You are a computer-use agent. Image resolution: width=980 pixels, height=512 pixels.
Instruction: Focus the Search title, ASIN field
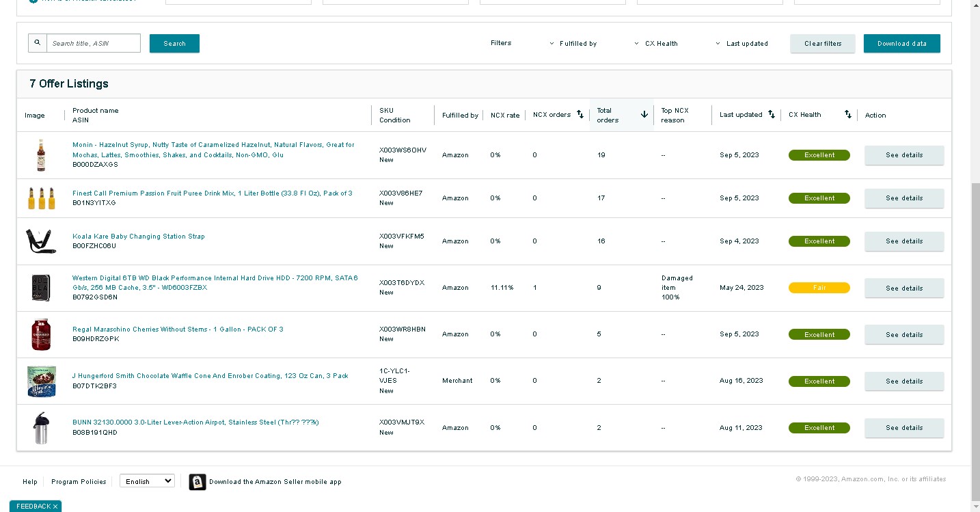tap(94, 43)
